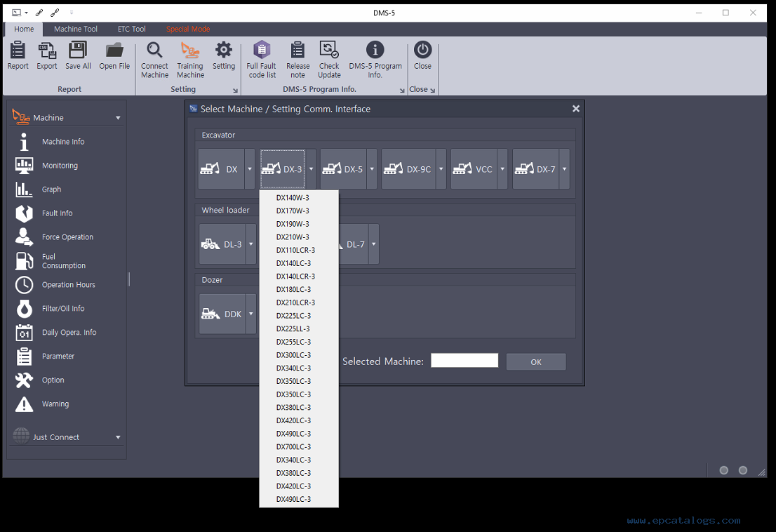
Task: Click the Report clipboard icon in the ribbon
Action: click(x=18, y=50)
